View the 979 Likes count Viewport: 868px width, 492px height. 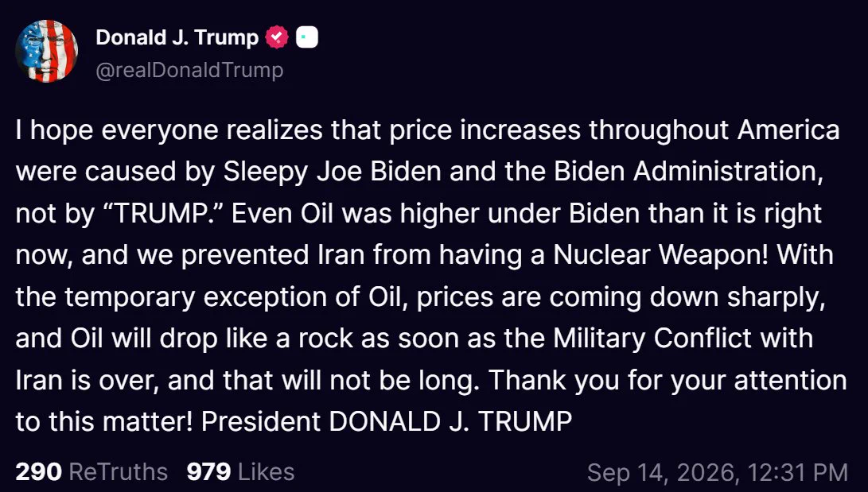208,472
